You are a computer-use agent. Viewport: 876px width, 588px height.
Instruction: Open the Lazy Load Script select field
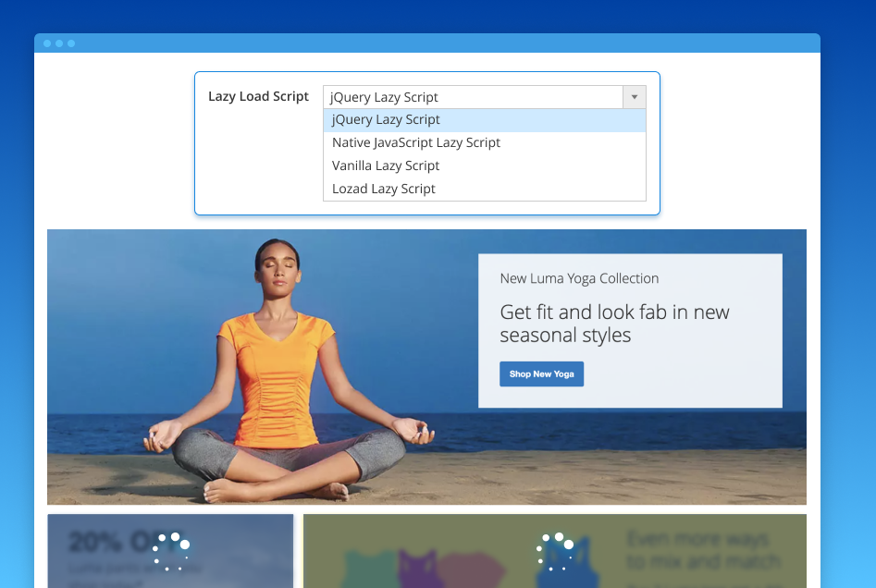[473, 97]
